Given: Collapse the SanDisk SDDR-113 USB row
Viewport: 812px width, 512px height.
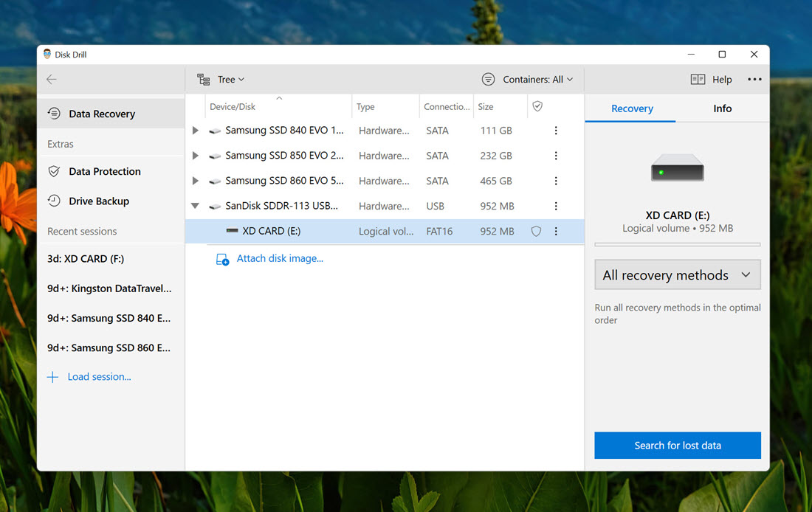Looking at the screenshot, I should point(195,206).
